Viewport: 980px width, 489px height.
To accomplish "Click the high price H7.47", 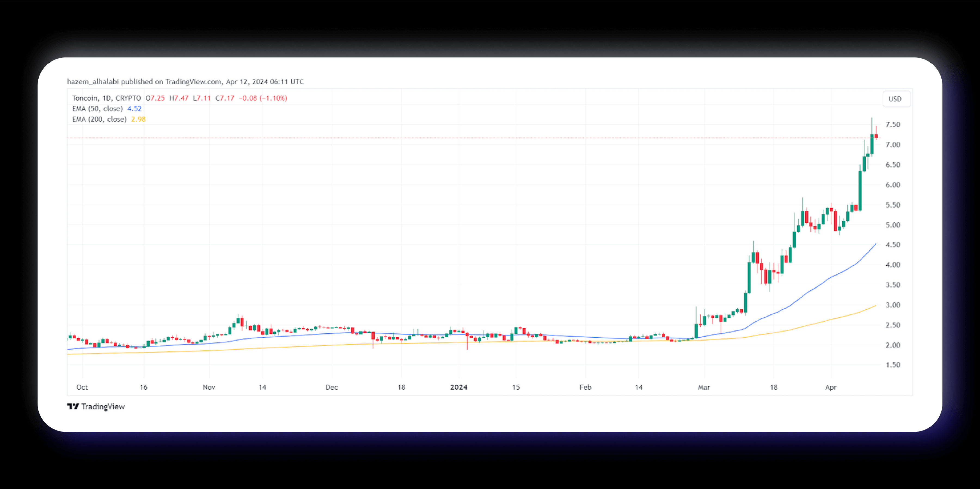I will (x=179, y=98).
